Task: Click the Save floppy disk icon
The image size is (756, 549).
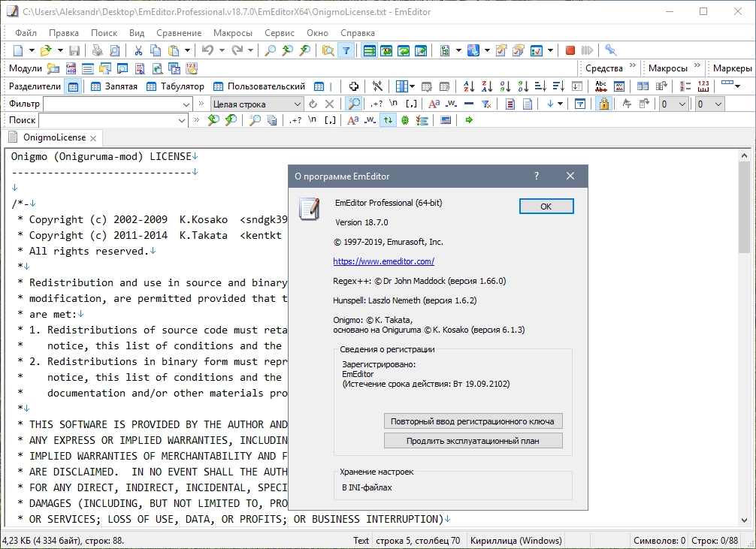Action: (74, 50)
